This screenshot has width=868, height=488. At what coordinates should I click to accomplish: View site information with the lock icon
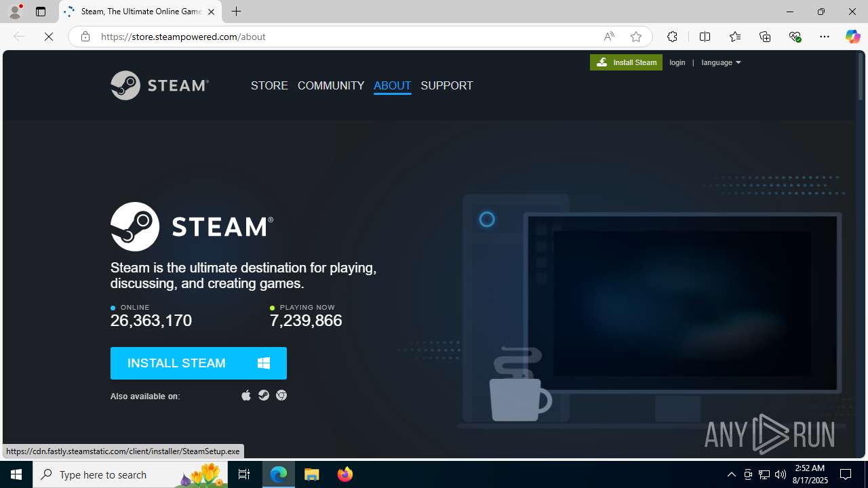85,37
